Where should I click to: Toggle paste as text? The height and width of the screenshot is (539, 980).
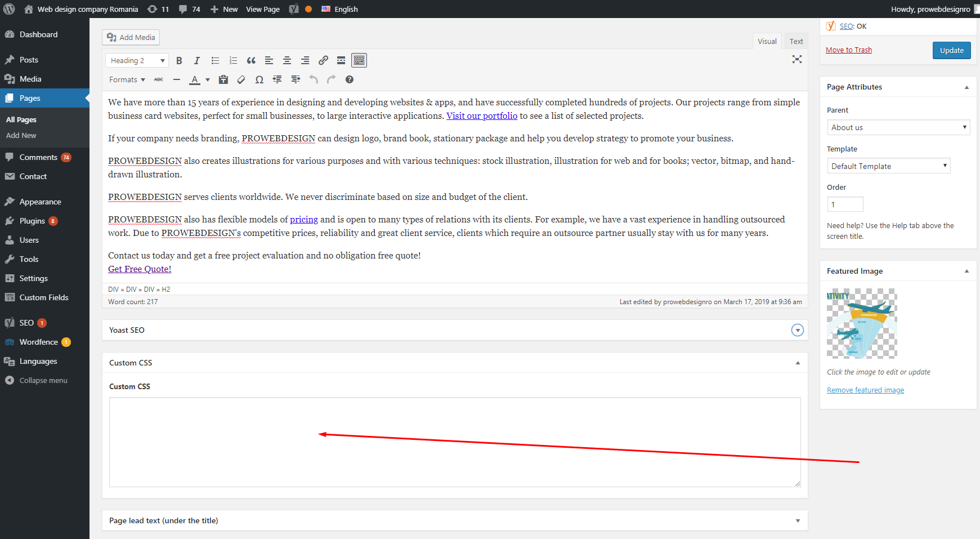(223, 79)
